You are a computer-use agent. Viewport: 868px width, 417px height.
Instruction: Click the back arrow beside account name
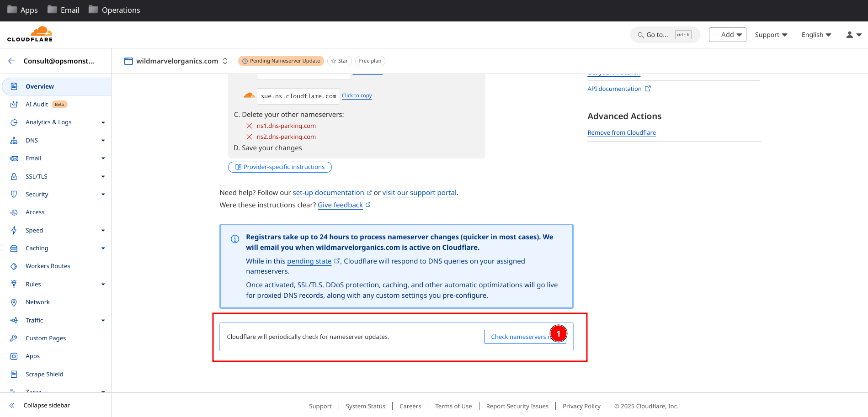[x=11, y=61]
